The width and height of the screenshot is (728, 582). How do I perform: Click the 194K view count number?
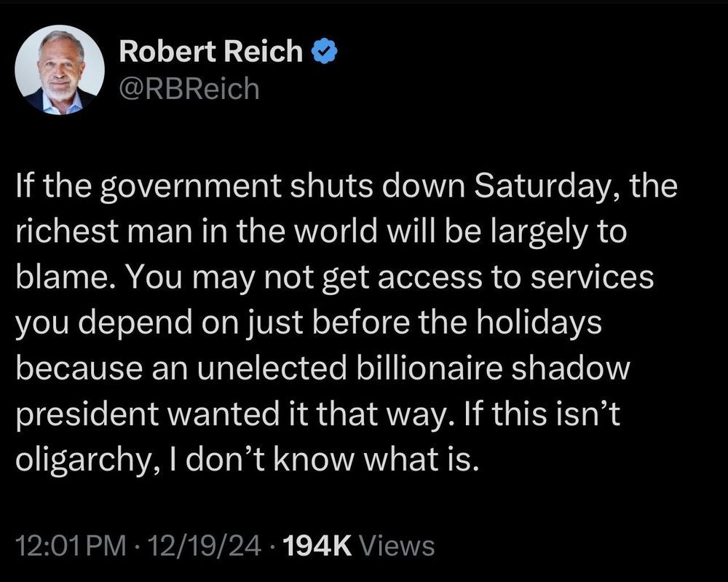317,546
